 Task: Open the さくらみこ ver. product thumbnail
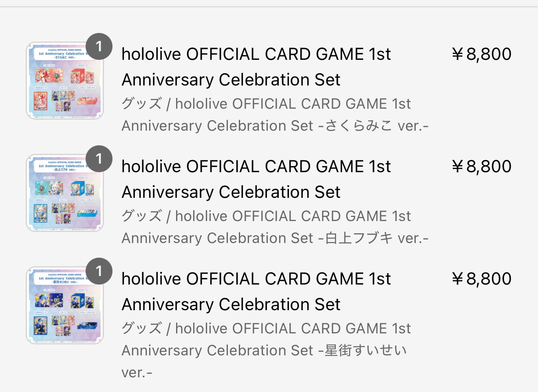point(65,81)
